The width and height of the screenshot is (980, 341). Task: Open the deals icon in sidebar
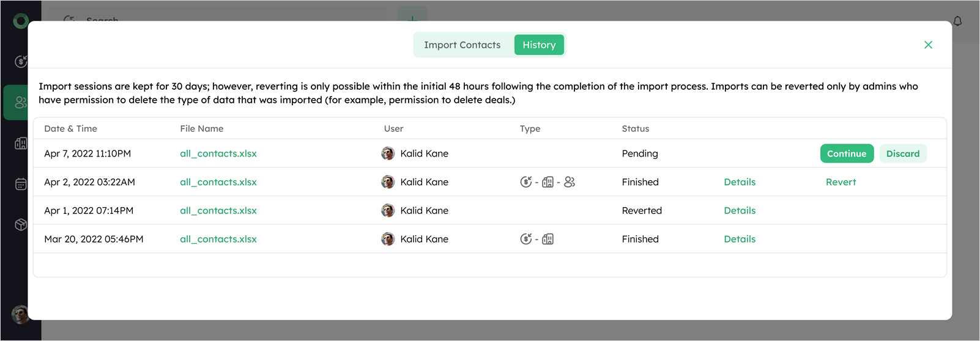point(21,61)
